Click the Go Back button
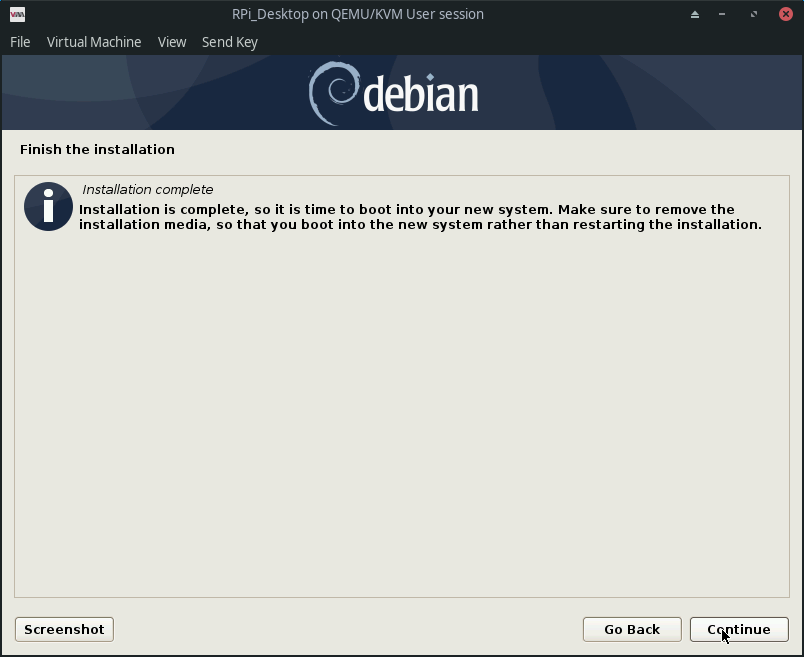 point(632,629)
